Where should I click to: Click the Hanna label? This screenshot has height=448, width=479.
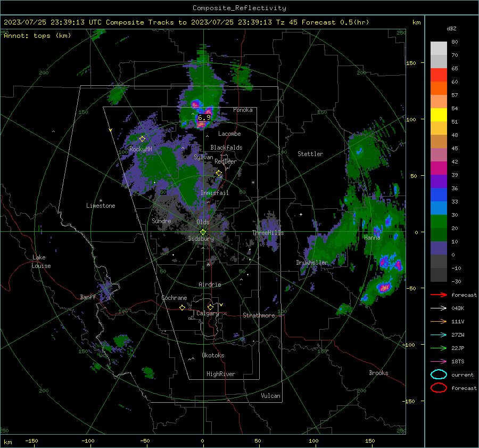click(x=372, y=237)
